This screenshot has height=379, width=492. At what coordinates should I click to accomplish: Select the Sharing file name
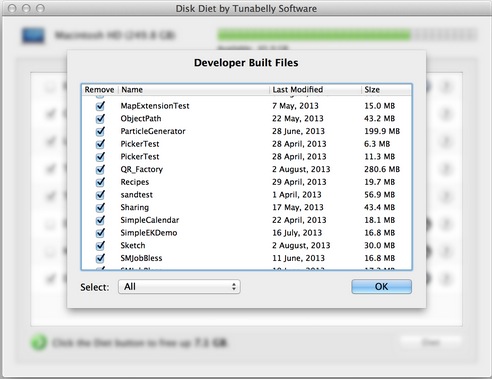point(135,207)
